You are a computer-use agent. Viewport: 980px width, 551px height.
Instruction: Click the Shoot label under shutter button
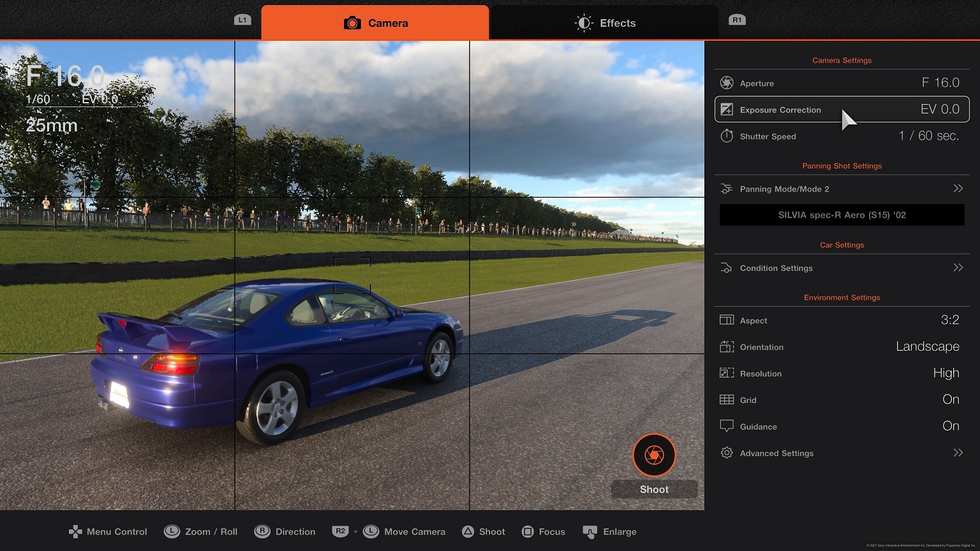coord(654,489)
